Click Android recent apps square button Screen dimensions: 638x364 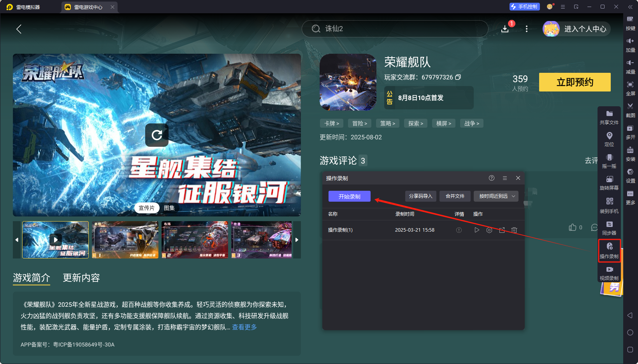[630, 350]
